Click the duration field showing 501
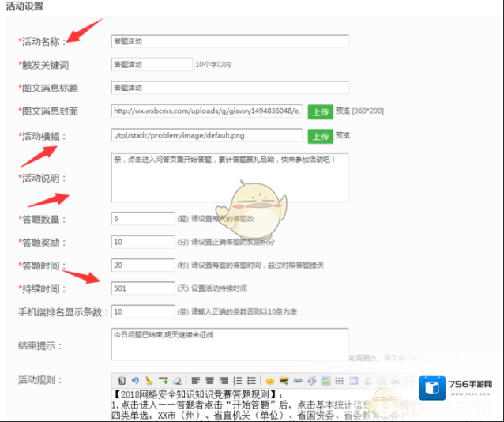This screenshot has height=422, width=504. click(143, 288)
